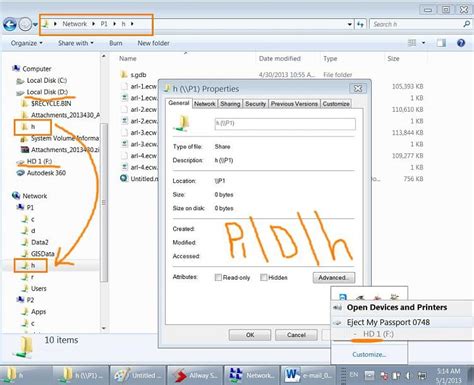Viewport: 474px width, 385px height.
Task: Confirm Properties dialog with OK
Action: tap(250, 335)
